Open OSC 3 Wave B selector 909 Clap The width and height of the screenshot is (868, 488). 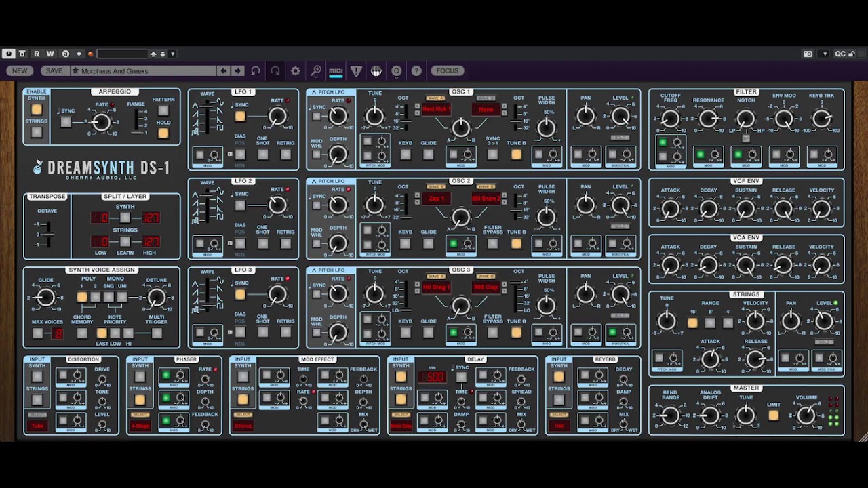point(486,287)
